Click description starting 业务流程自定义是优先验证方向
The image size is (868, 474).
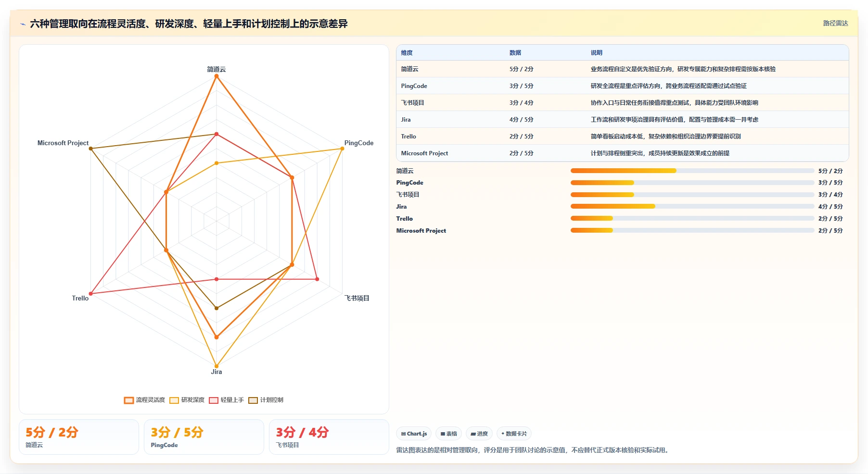[x=683, y=69]
